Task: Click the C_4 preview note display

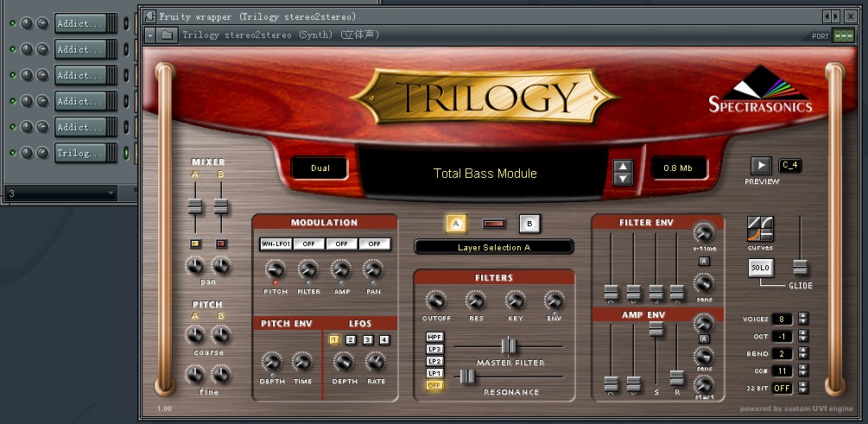Action: [790, 166]
